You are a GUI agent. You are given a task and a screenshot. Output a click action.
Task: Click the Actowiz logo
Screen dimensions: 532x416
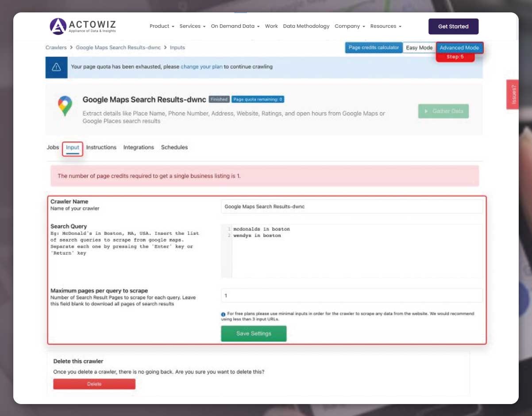(x=82, y=26)
